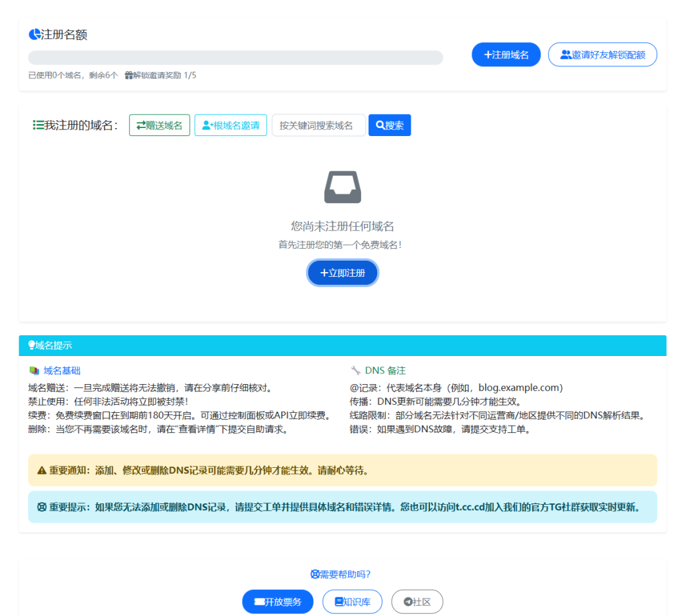This screenshot has width=686, height=616.
Task: Click the +注册域名 button
Action: point(506,54)
